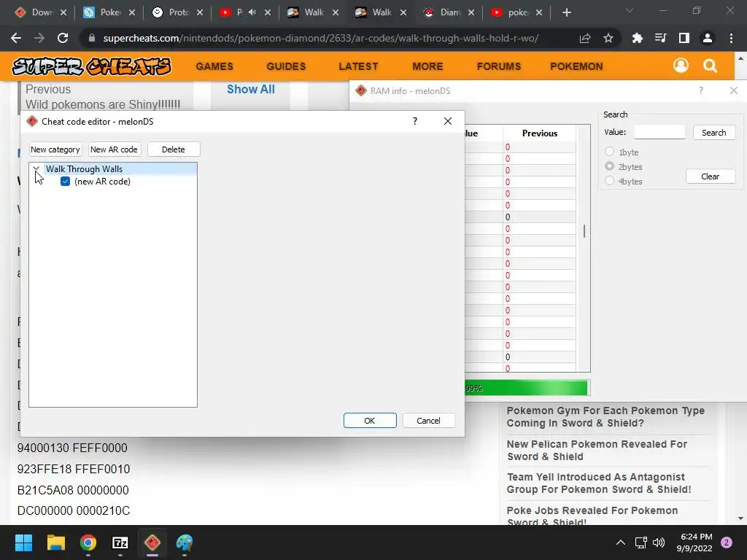Open the New Pelican Pokemon Revealed article link
This screenshot has width=747, height=560.
597,450
